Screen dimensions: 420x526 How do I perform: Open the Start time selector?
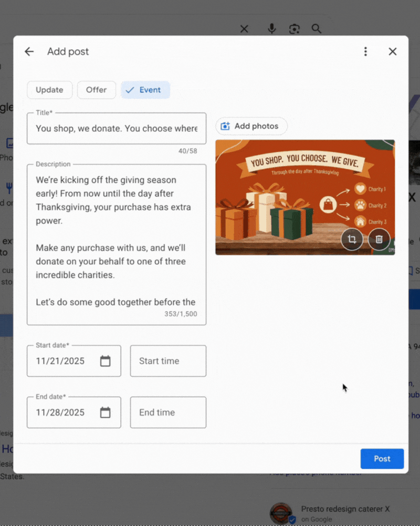[x=168, y=361]
